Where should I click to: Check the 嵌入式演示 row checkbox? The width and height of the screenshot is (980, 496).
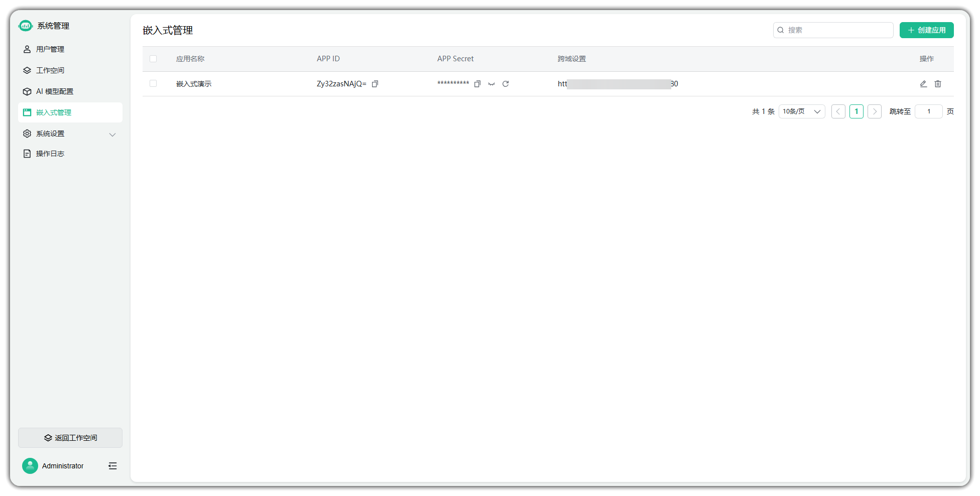[x=153, y=83]
